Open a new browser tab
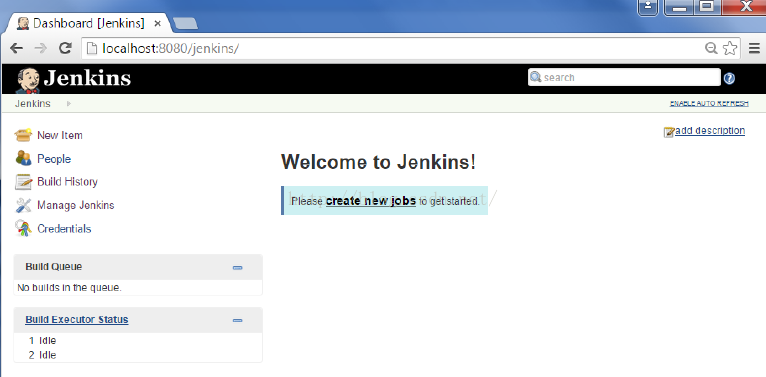Viewport: 766px width, 377px height. coord(185,23)
